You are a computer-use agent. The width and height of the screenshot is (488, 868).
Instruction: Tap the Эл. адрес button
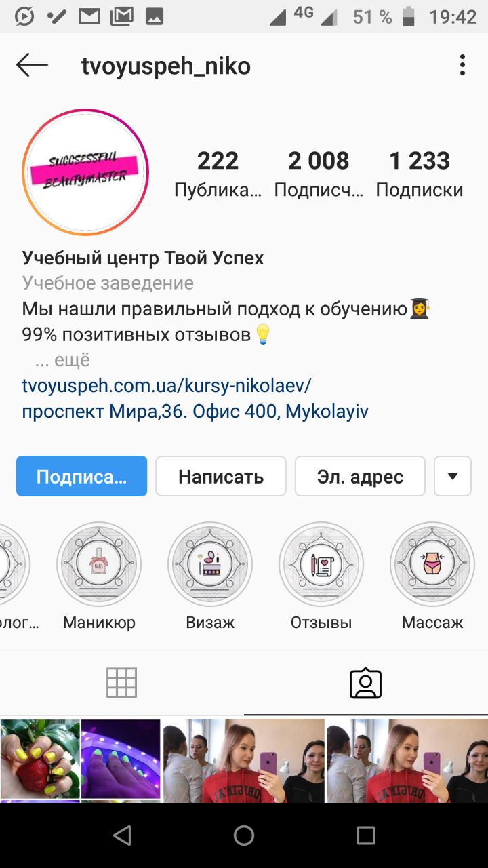coord(360,476)
